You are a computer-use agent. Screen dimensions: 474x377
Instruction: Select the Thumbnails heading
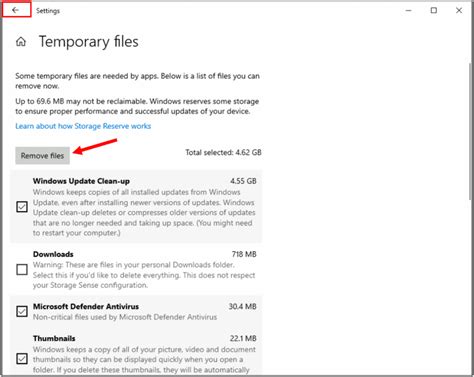coord(54,338)
